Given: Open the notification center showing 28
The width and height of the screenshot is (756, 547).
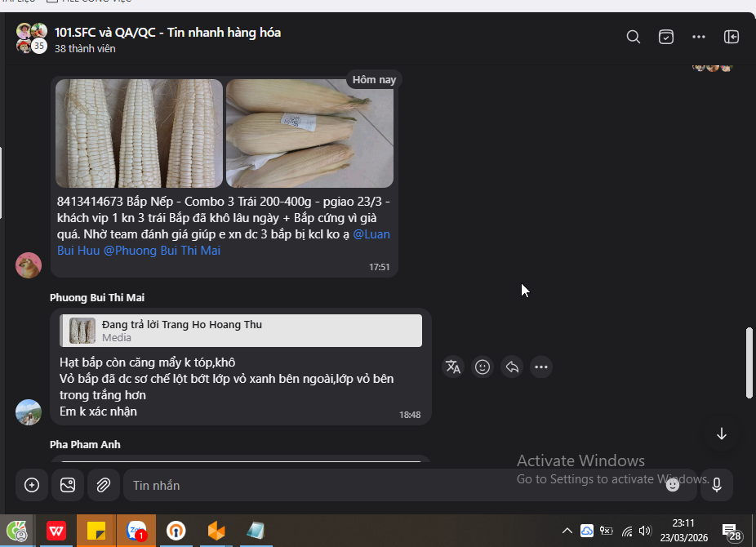Looking at the screenshot, I should [x=731, y=531].
